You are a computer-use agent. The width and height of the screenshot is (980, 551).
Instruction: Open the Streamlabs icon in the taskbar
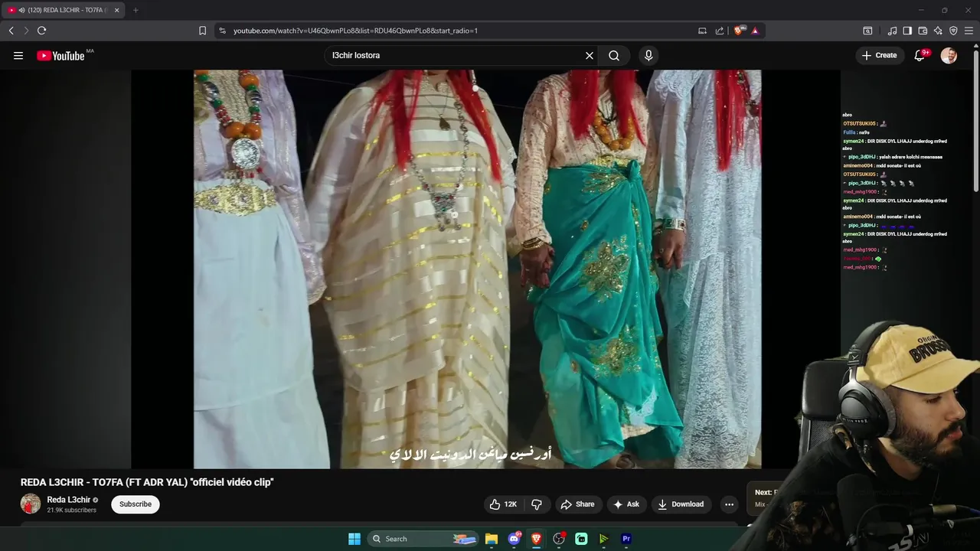click(x=581, y=539)
